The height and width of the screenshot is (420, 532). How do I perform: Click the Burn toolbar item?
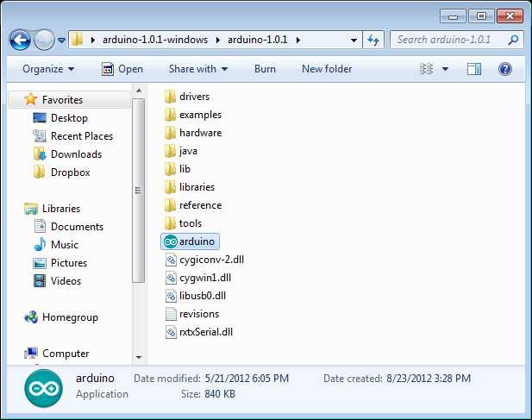(265, 69)
